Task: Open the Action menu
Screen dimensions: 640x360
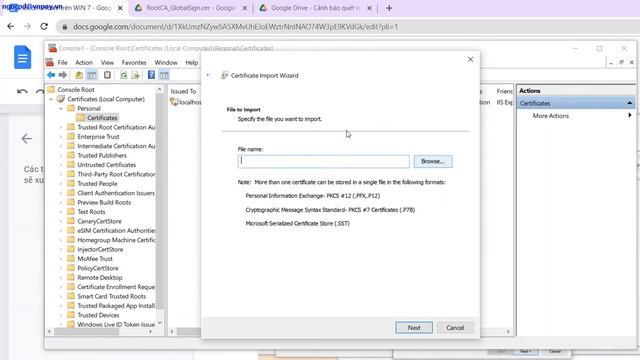Action: (84, 62)
